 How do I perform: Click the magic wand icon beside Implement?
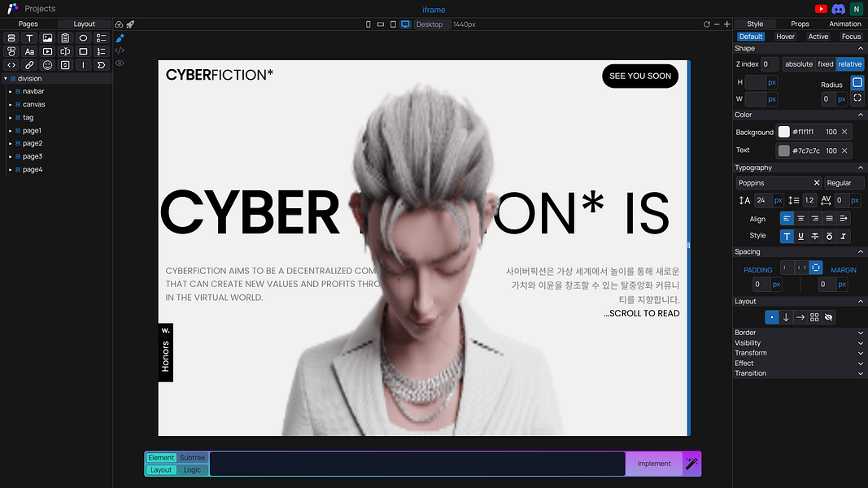click(691, 464)
